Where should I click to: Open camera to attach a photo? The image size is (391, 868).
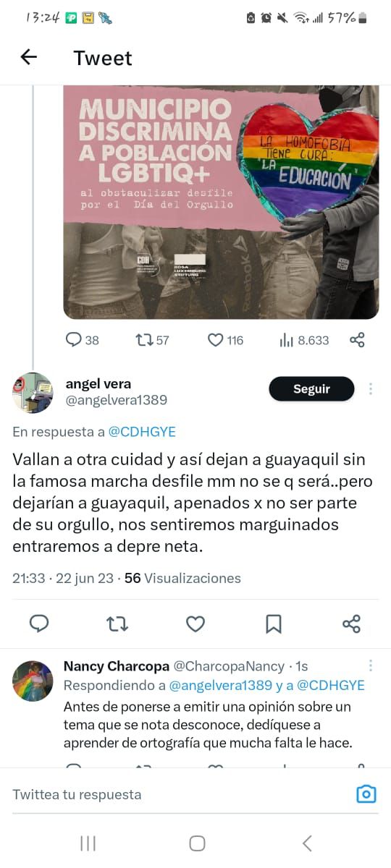pyautogui.click(x=367, y=794)
